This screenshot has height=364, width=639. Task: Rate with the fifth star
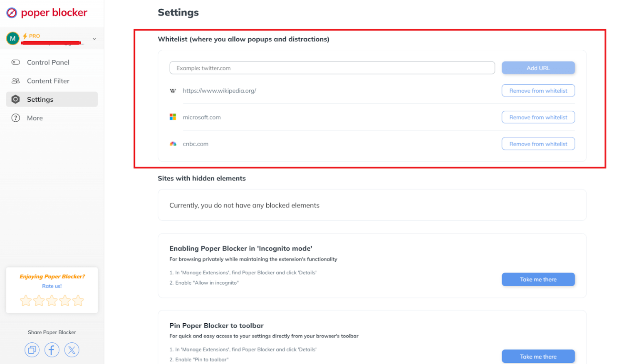point(78,300)
